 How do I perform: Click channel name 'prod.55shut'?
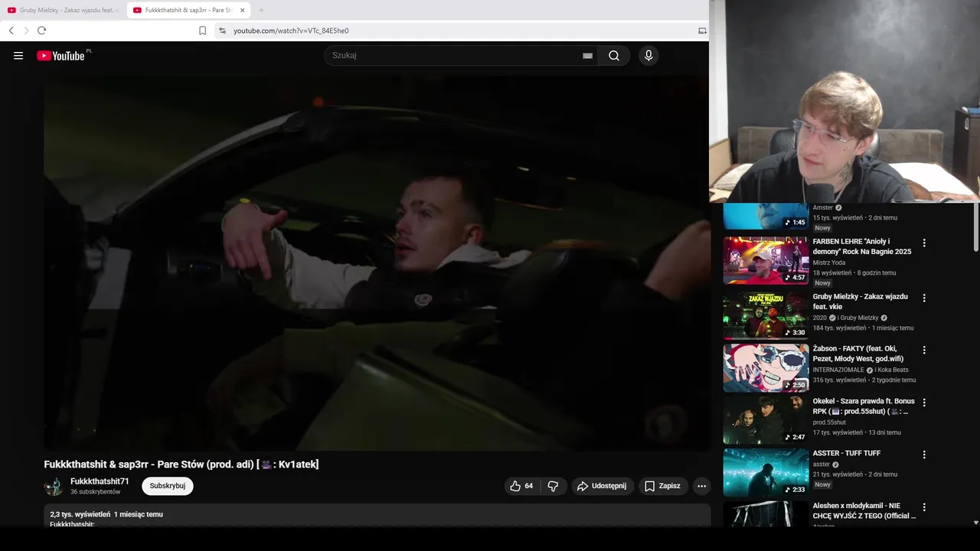(829, 422)
